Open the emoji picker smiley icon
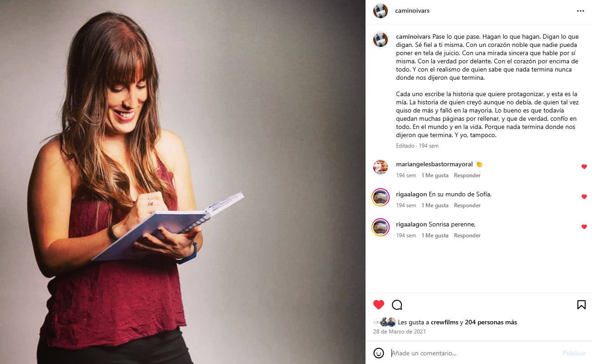This screenshot has width=592, height=364. pos(379,353)
